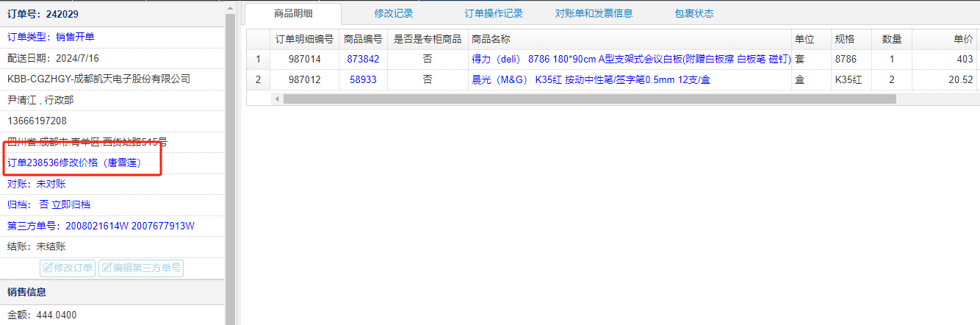
Task: Click unit price 403 cell
Action: coord(945,59)
